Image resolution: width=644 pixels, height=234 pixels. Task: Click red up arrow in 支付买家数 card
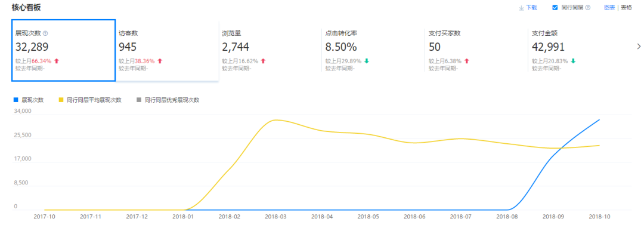pyautogui.click(x=466, y=61)
